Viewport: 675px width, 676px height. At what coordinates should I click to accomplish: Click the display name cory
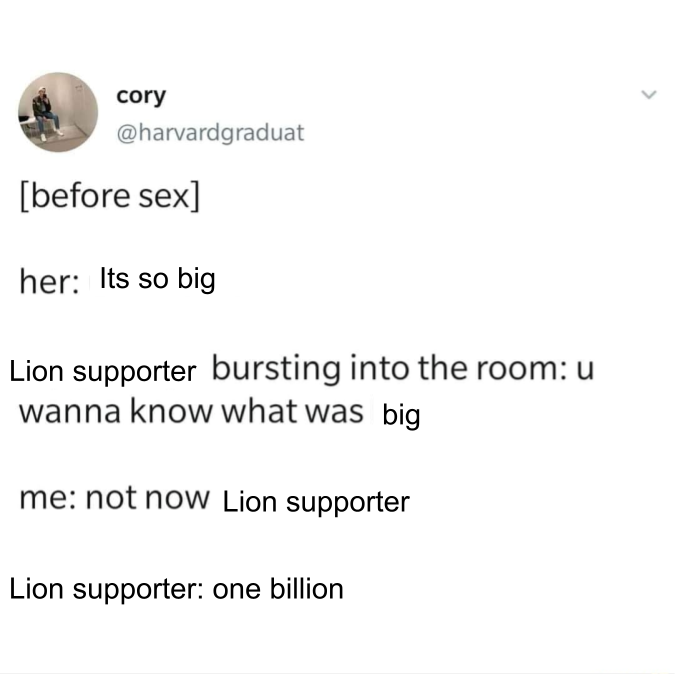(141, 96)
